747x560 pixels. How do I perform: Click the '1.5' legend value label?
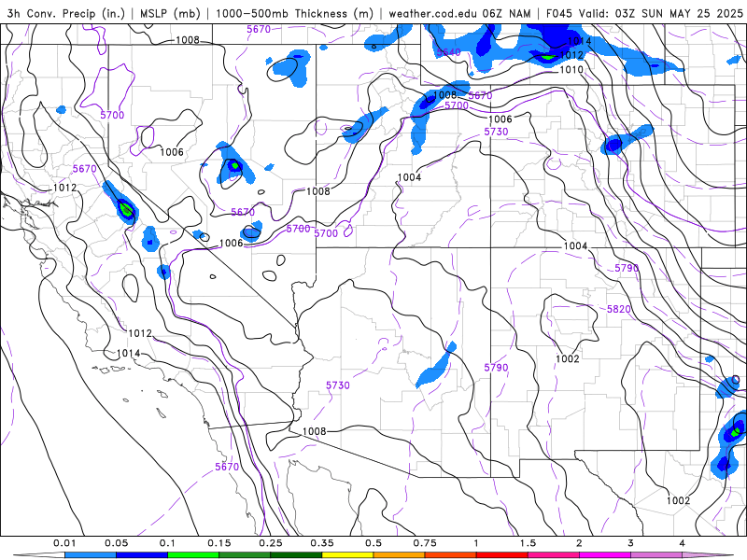tap(528, 543)
